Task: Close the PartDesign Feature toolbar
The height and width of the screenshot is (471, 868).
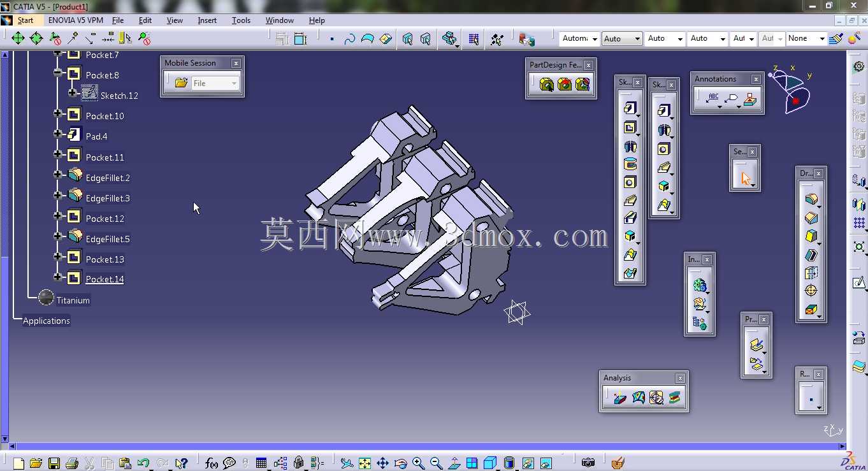Action: pyautogui.click(x=588, y=65)
